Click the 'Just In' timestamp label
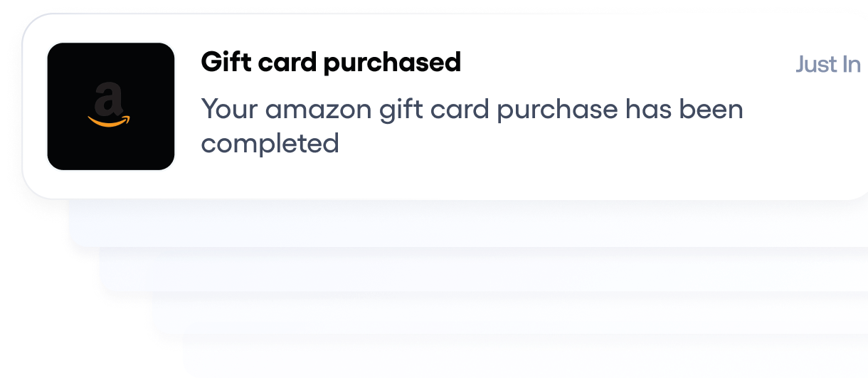Screen dimensions: 868x378 click(828, 64)
